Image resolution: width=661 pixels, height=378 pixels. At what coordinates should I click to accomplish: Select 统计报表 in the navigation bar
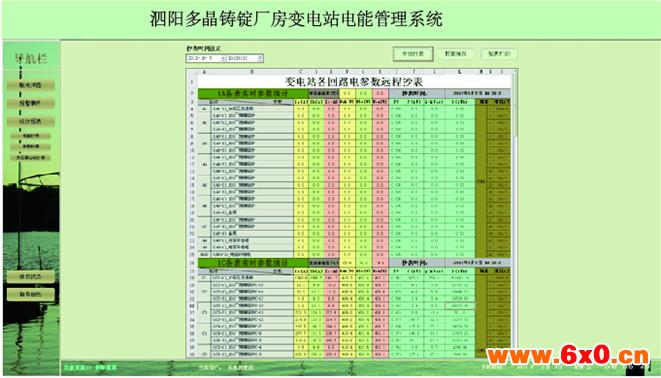(30, 121)
